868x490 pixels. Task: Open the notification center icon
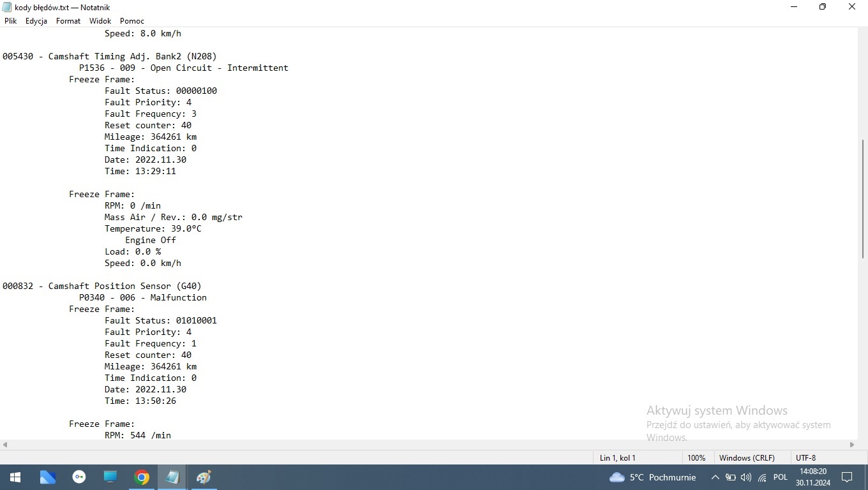848,477
